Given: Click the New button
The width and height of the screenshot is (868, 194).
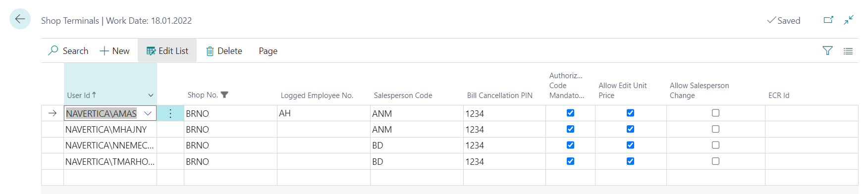Looking at the screenshot, I should 114,51.
